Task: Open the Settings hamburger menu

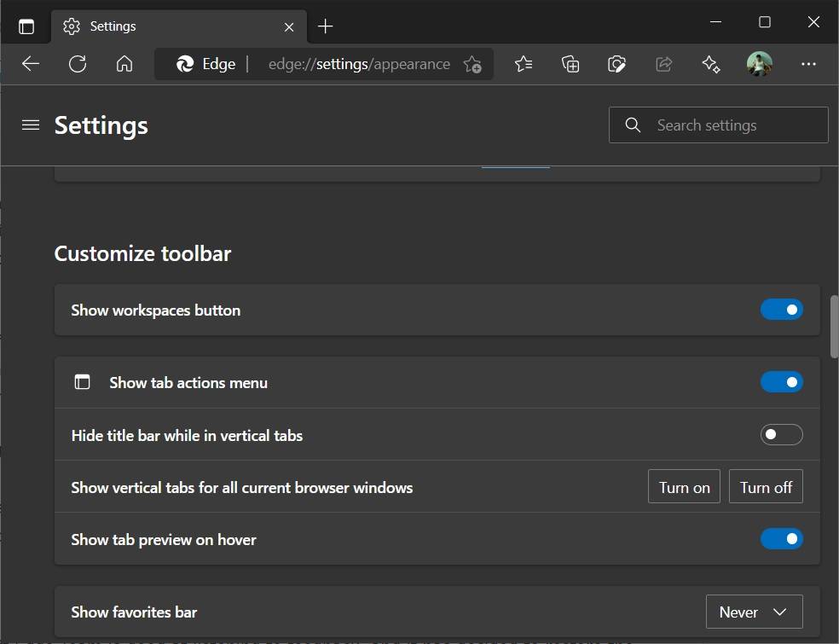Action: point(30,125)
